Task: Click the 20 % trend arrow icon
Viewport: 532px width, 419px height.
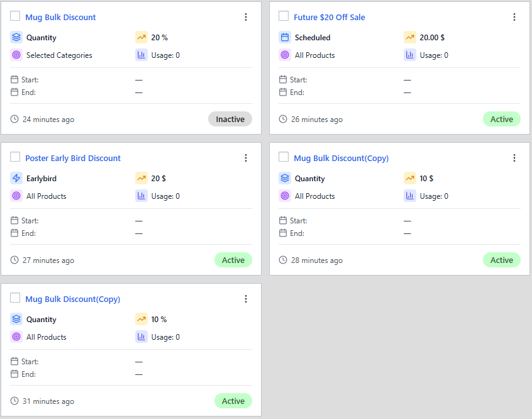Action: tap(141, 37)
